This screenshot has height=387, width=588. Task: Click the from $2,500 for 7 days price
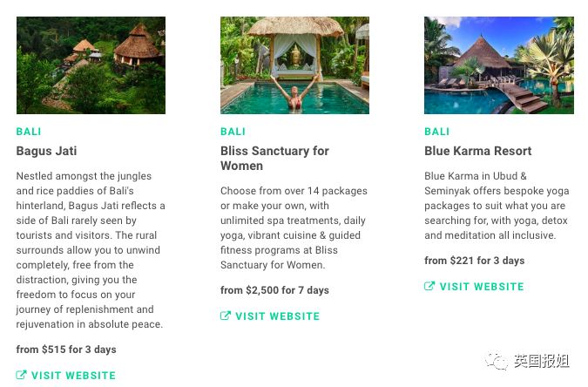[274, 290]
